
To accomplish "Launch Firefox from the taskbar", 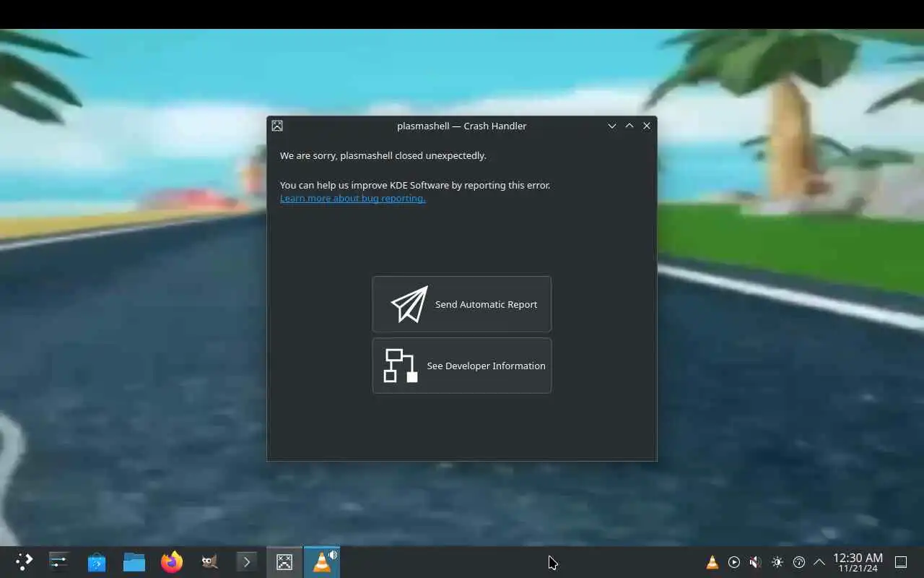I will [x=172, y=562].
